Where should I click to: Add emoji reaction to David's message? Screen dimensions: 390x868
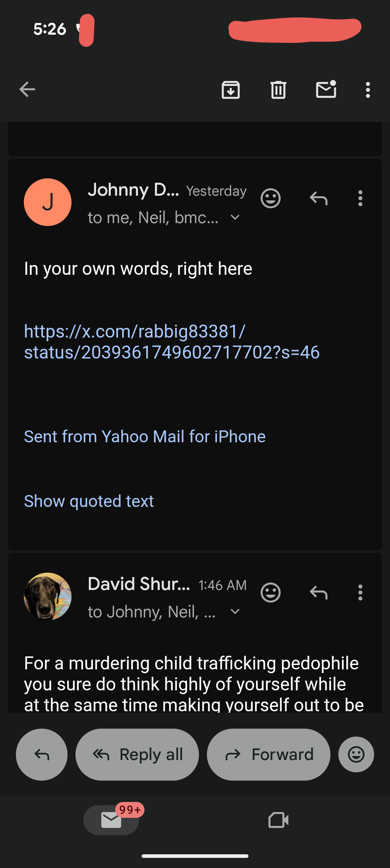pos(270,593)
